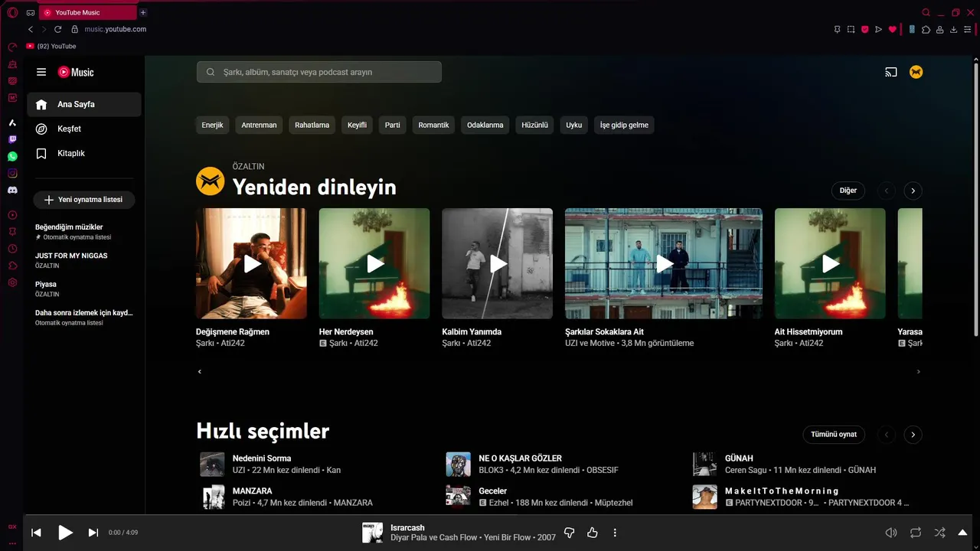
Task: Open browser extensions cube icon in toolbar
Action: 926,29
